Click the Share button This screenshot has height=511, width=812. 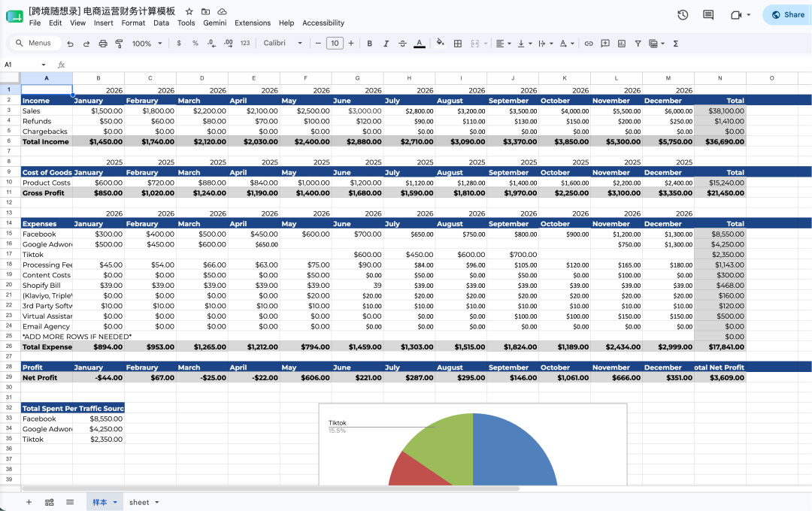[x=788, y=15]
